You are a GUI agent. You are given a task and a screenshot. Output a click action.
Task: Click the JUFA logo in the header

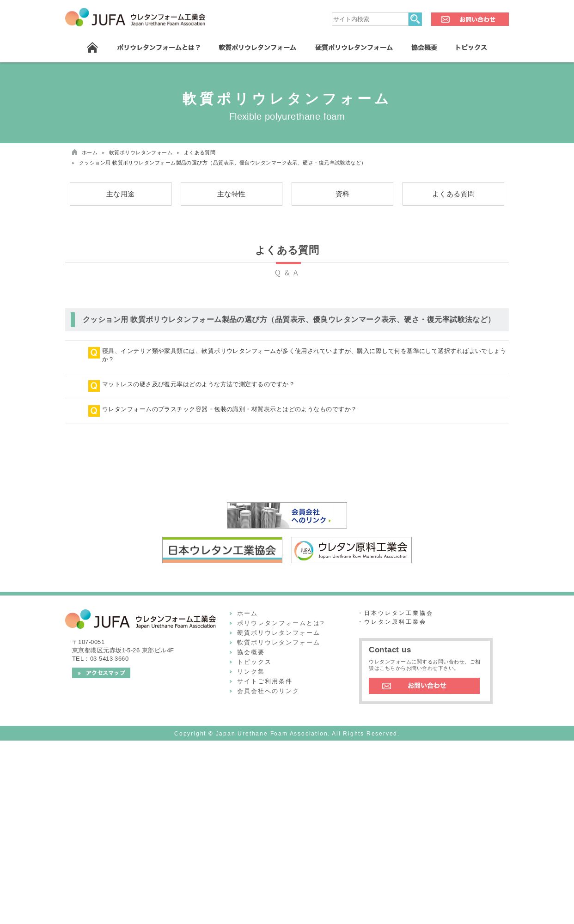click(135, 18)
